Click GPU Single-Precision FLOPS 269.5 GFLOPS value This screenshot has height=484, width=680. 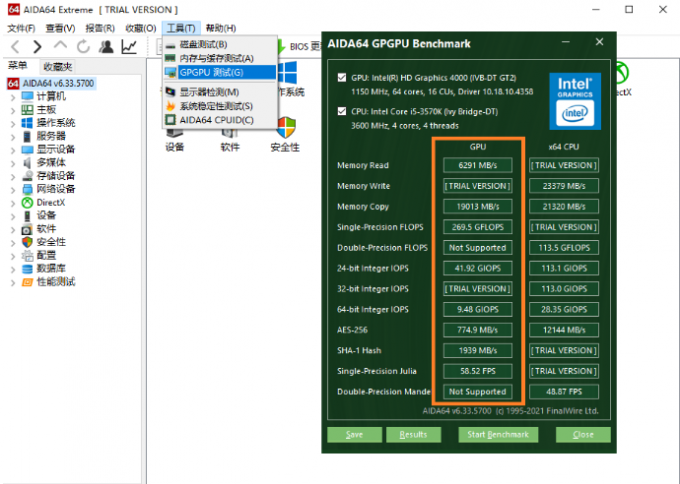[x=477, y=227]
